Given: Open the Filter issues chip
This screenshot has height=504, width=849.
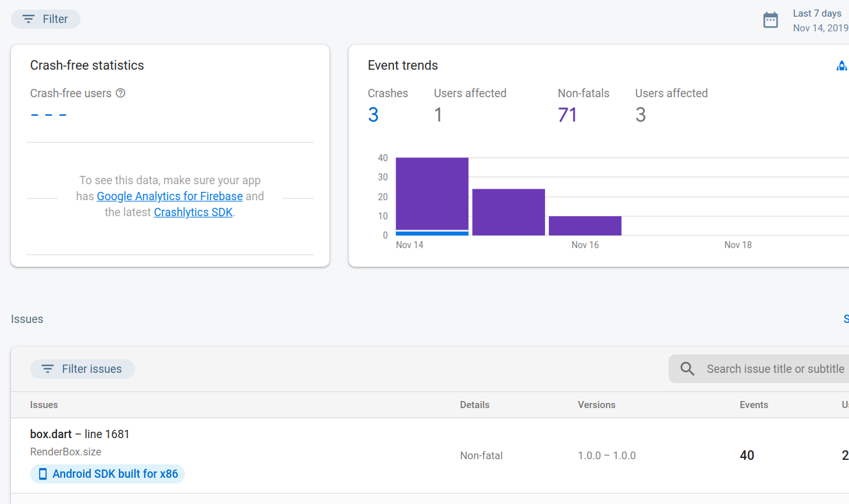Looking at the screenshot, I should coord(83,369).
